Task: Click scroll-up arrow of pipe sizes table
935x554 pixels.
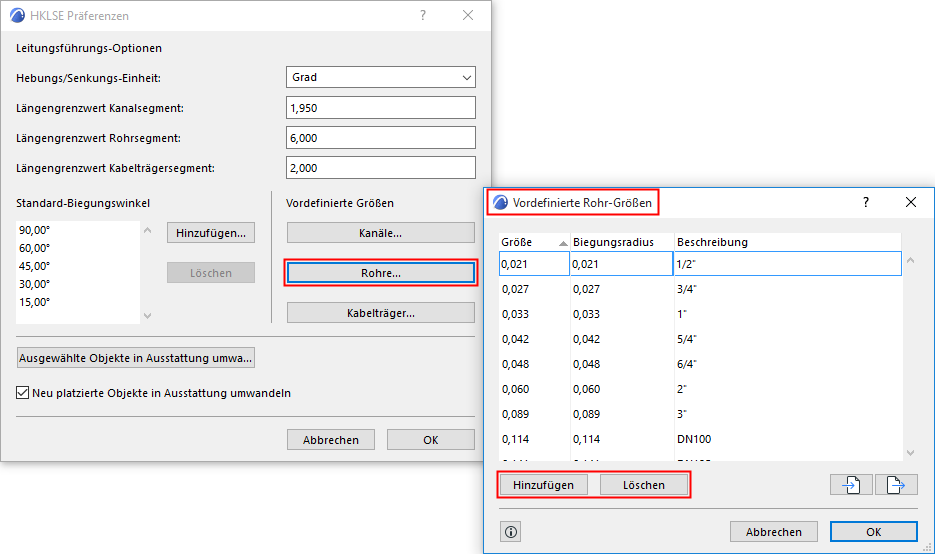Action: point(911,261)
